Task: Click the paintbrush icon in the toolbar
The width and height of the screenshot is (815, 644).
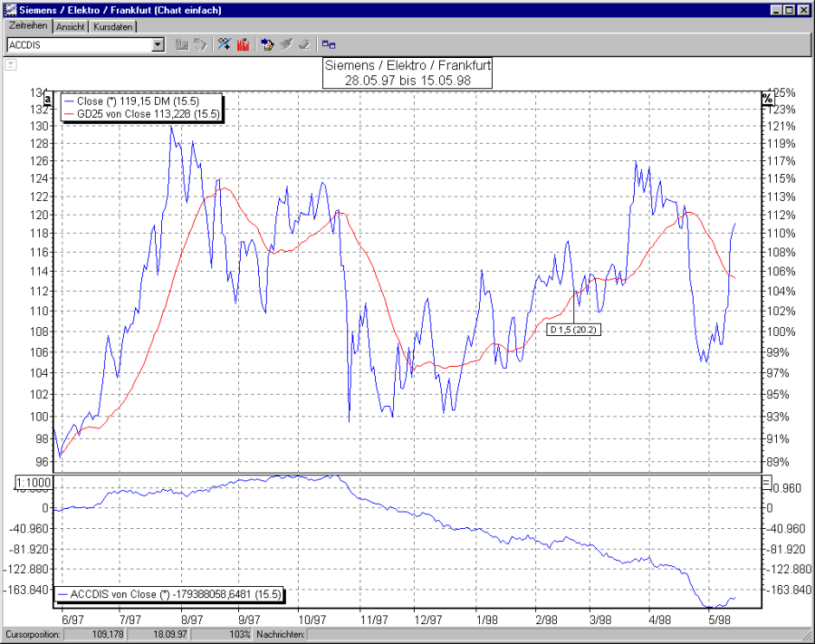Action: (x=284, y=43)
